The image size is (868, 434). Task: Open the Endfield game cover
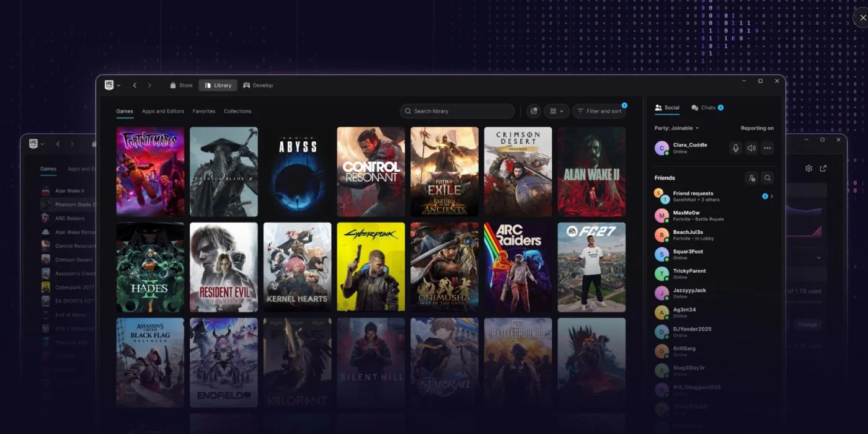click(224, 363)
